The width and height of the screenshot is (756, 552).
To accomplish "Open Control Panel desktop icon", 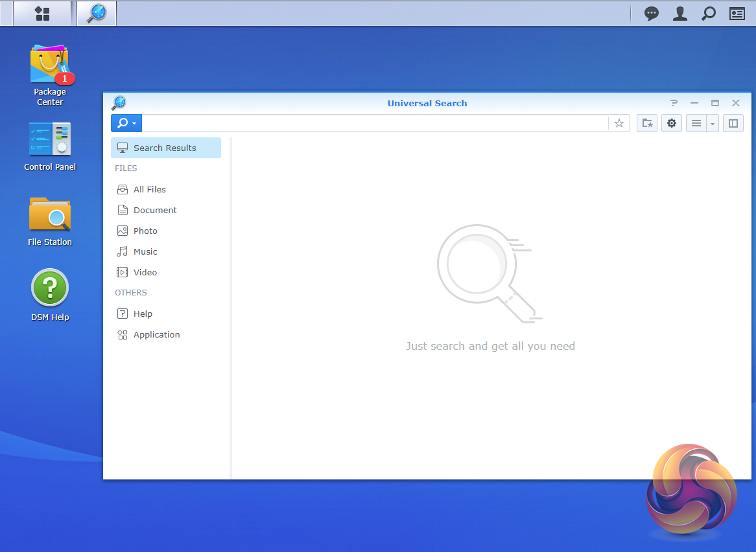I will pos(50,147).
